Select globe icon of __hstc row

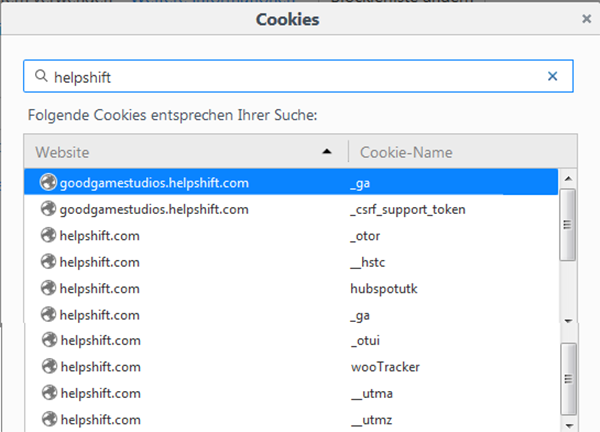coord(48,262)
